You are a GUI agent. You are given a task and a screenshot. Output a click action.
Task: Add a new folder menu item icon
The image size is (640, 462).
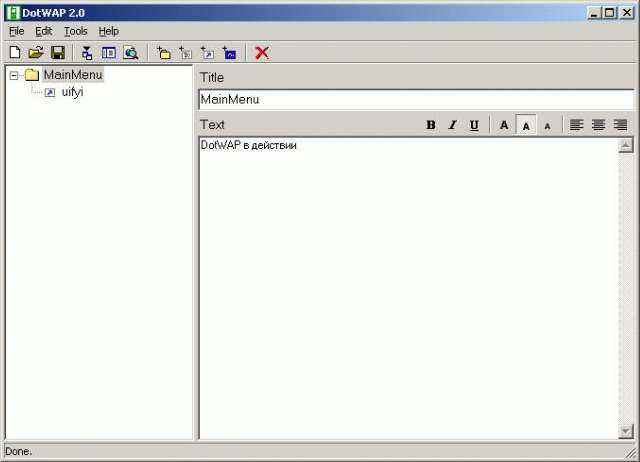point(164,53)
